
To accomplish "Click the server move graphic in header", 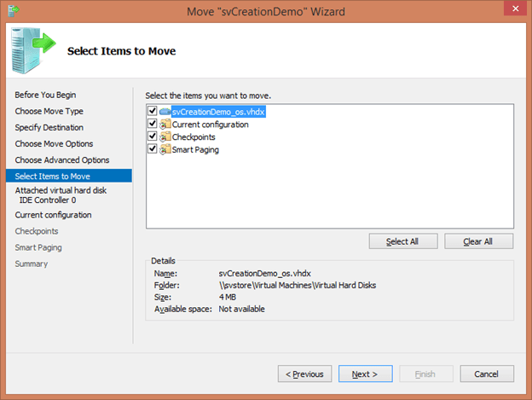I will click(x=33, y=51).
